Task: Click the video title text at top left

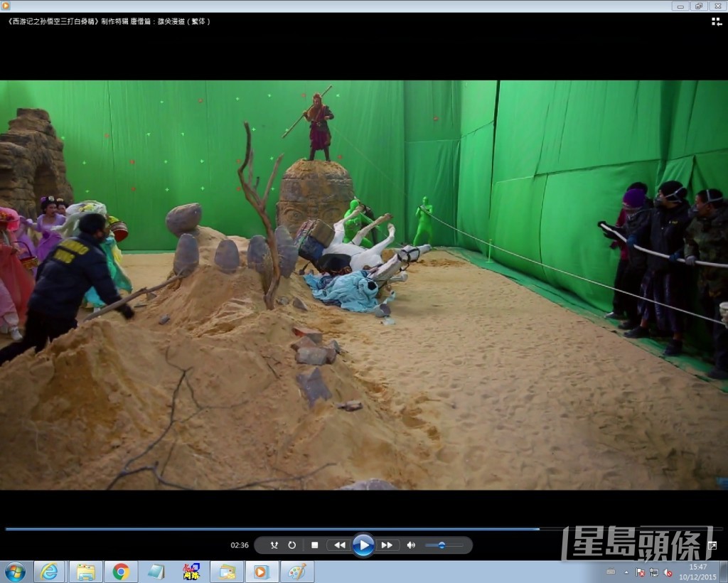Action: point(109,21)
